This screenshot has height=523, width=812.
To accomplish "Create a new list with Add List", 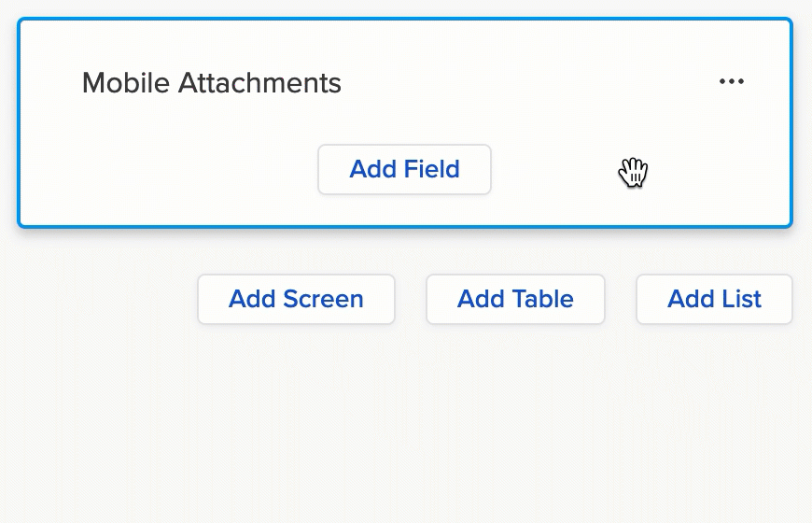I will pos(714,299).
